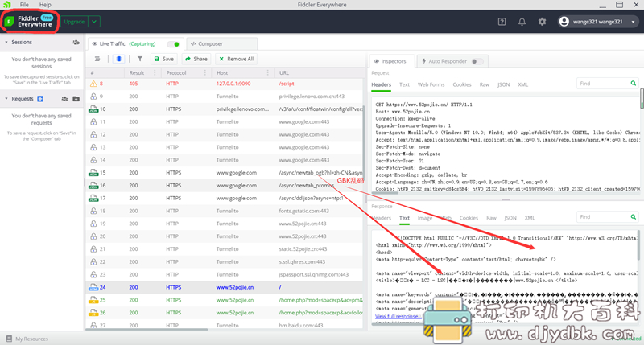Screen dimensions: 644x345
Task: Open the settings gear icon
Action: tap(542, 22)
